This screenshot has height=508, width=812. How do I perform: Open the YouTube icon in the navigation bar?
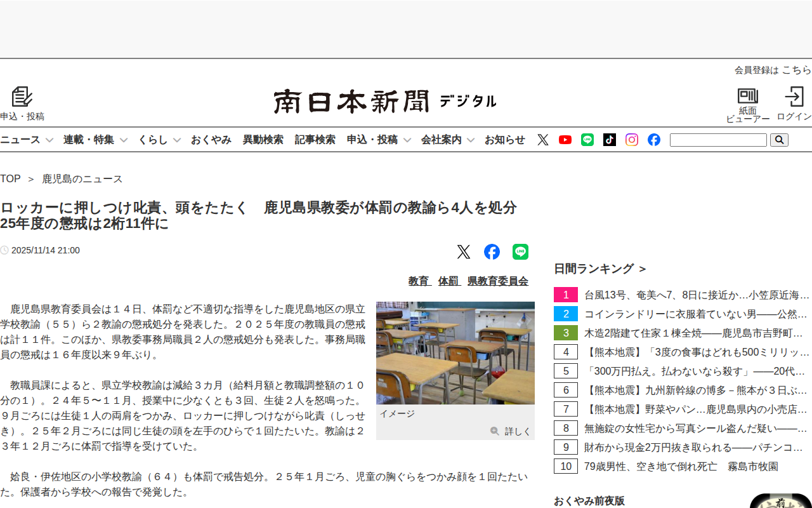tap(565, 140)
